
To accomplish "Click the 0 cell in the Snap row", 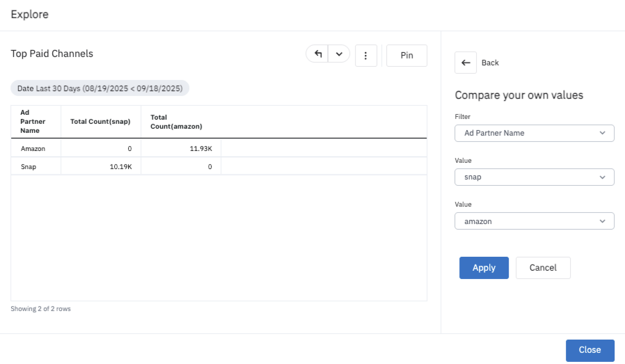I will coord(180,166).
